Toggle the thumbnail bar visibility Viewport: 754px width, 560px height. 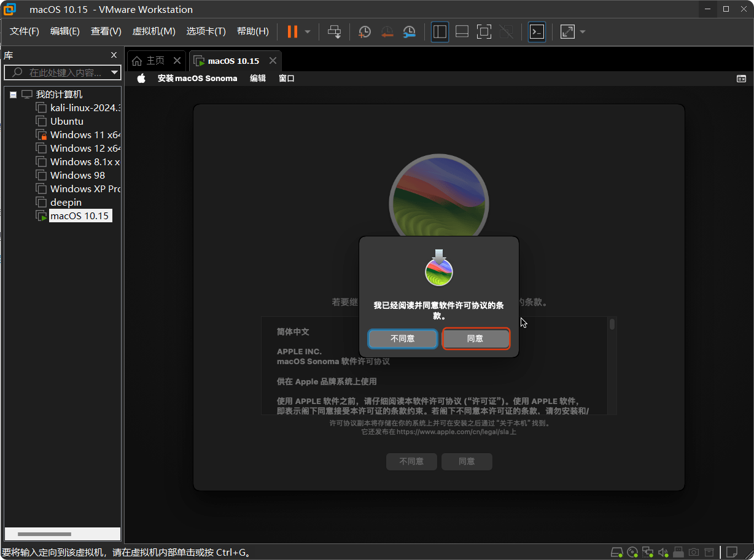(x=462, y=31)
